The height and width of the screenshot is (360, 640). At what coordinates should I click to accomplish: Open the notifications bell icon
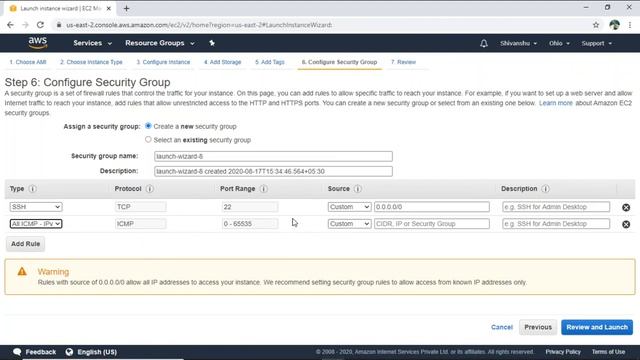click(484, 43)
